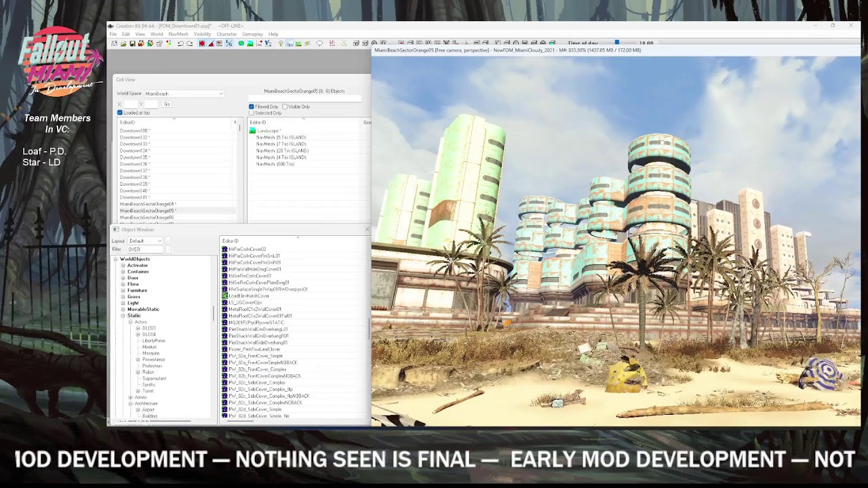Collapse the Architecture tree node
The height and width of the screenshot is (488, 868).
130,403
